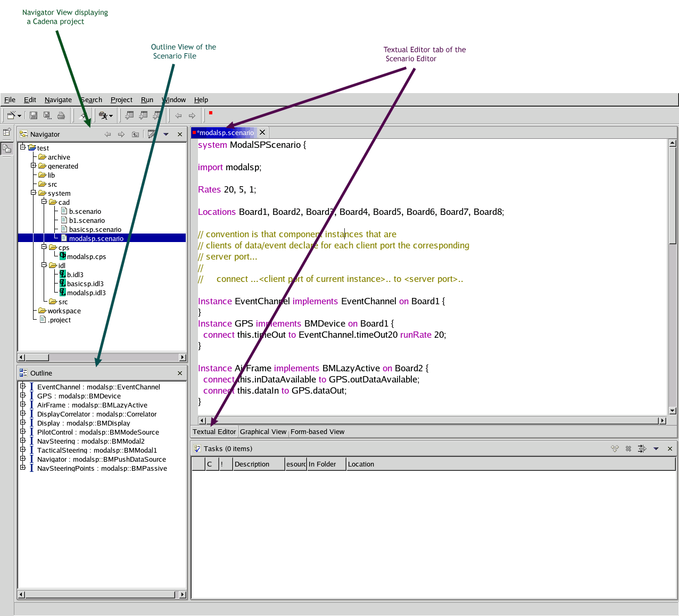The image size is (679, 616).
Task: Expand the generated folder in Navigator
Action: 34,166
